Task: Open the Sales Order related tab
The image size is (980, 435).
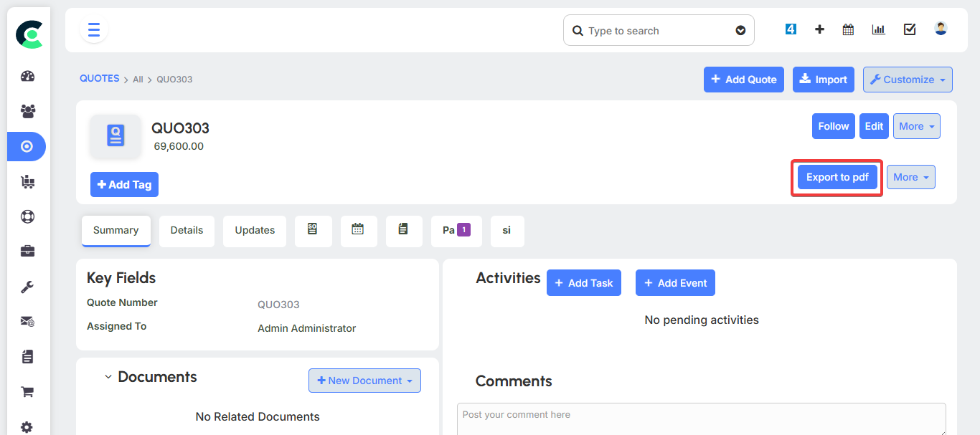Action: [x=313, y=230]
